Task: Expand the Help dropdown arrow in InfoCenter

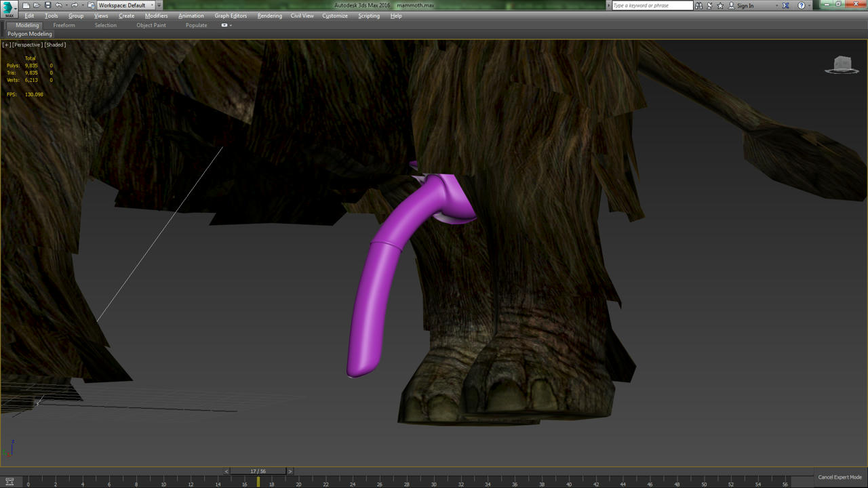Action: point(810,5)
